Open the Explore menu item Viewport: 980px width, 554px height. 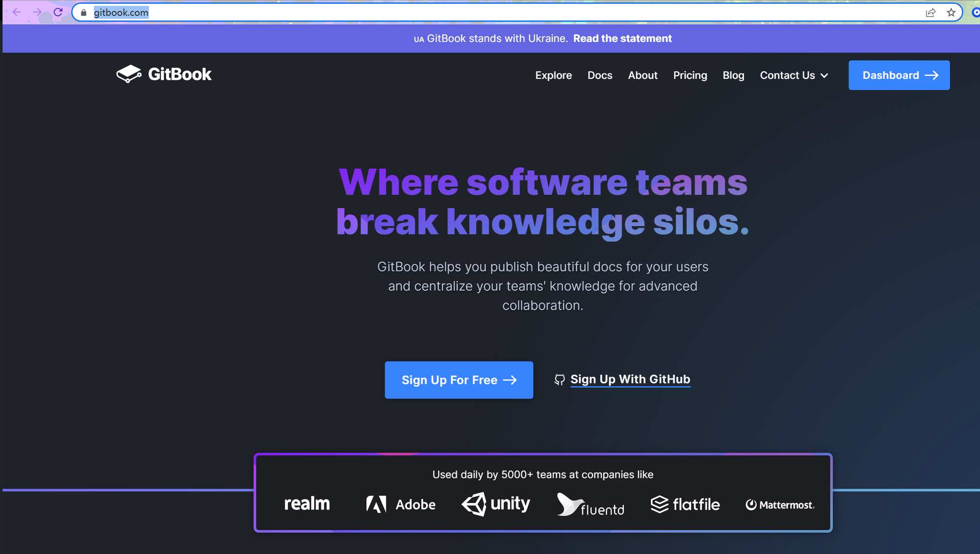(x=553, y=76)
